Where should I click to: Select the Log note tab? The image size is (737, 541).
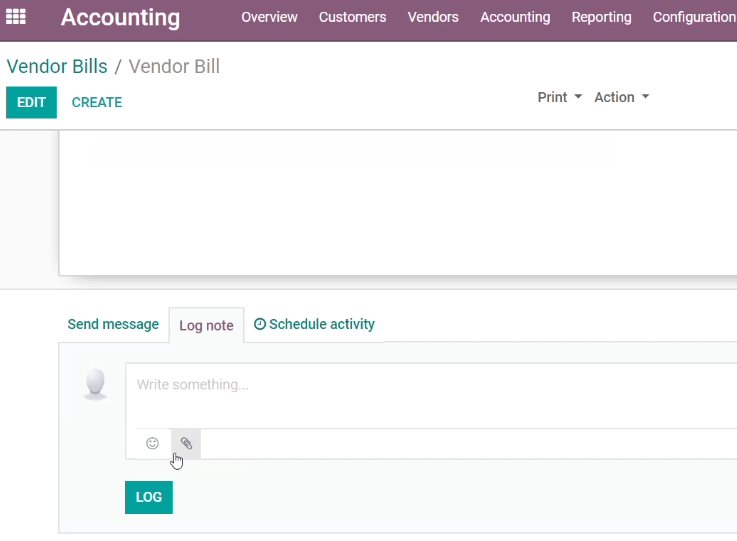click(206, 325)
